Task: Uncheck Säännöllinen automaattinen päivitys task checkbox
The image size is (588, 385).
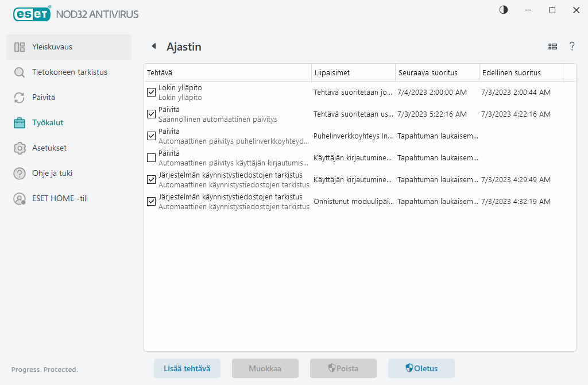Action: (x=152, y=114)
